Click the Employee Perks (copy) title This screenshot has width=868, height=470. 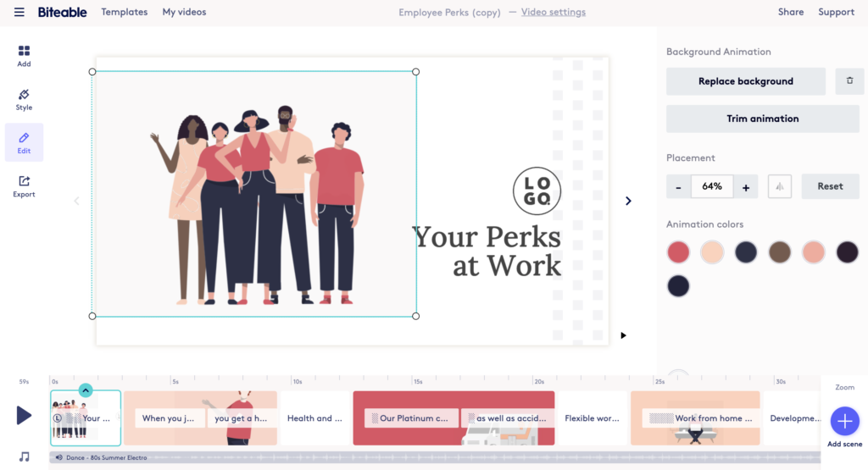(449, 12)
